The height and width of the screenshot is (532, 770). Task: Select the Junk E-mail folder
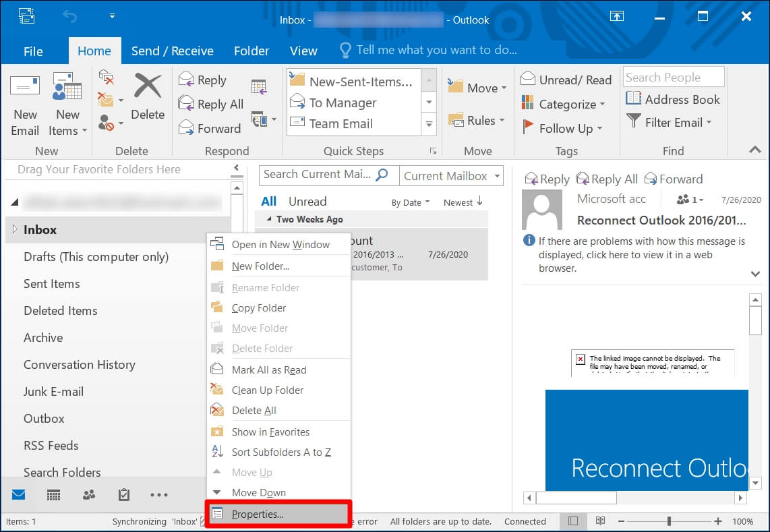(x=53, y=392)
